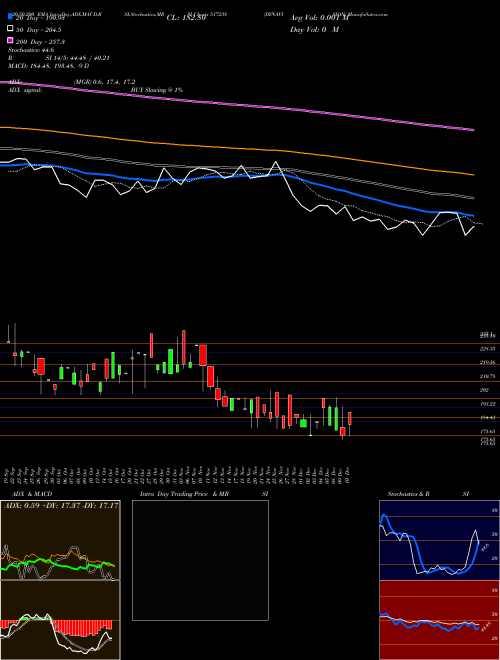Open the empty Intra Day Trading Price panel
The width and height of the screenshot is (500, 660).
[x=200, y=560]
